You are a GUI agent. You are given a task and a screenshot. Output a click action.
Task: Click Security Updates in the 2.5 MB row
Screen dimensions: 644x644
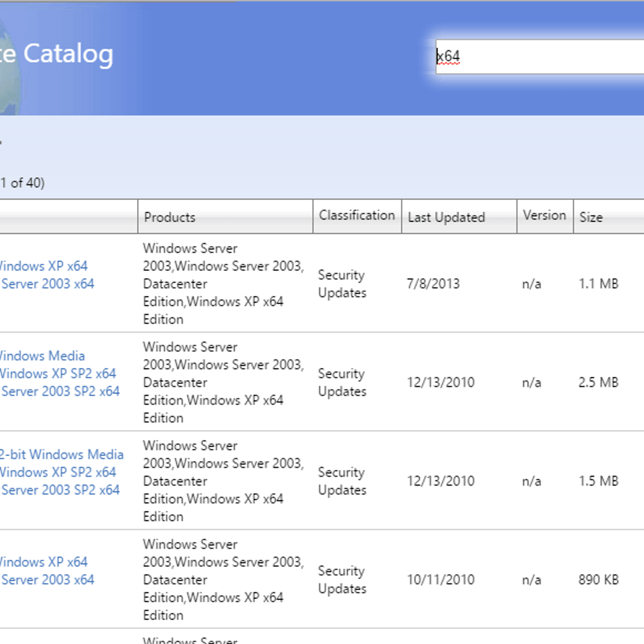(342, 382)
